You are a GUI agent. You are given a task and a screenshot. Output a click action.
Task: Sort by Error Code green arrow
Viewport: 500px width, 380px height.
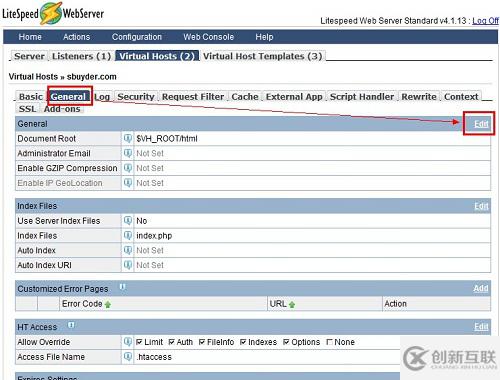[108, 304]
